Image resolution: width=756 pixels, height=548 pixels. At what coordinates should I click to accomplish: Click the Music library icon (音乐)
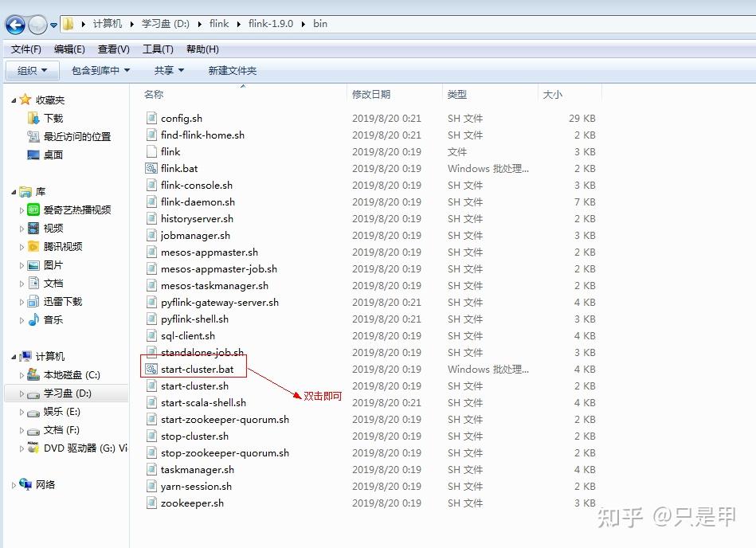[x=33, y=319]
